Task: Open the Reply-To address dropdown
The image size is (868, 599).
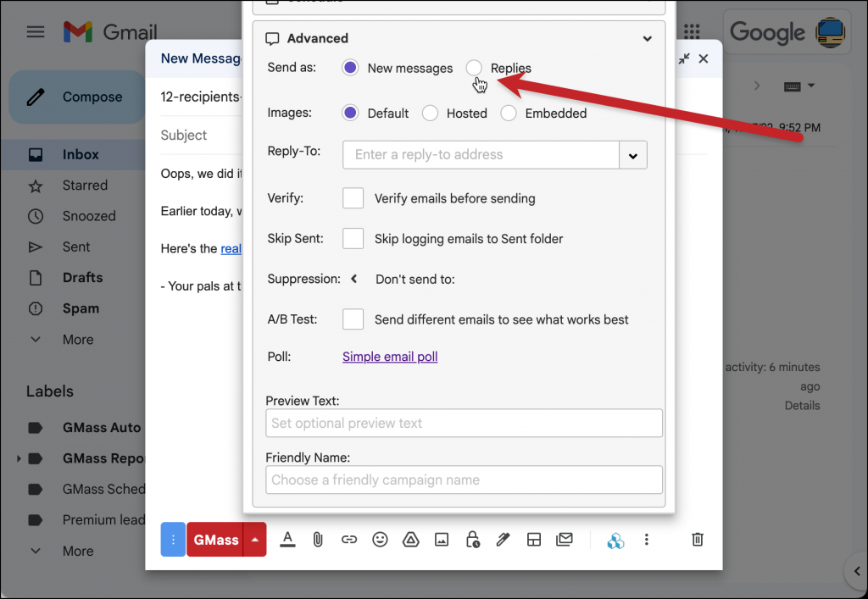Action: point(633,155)
